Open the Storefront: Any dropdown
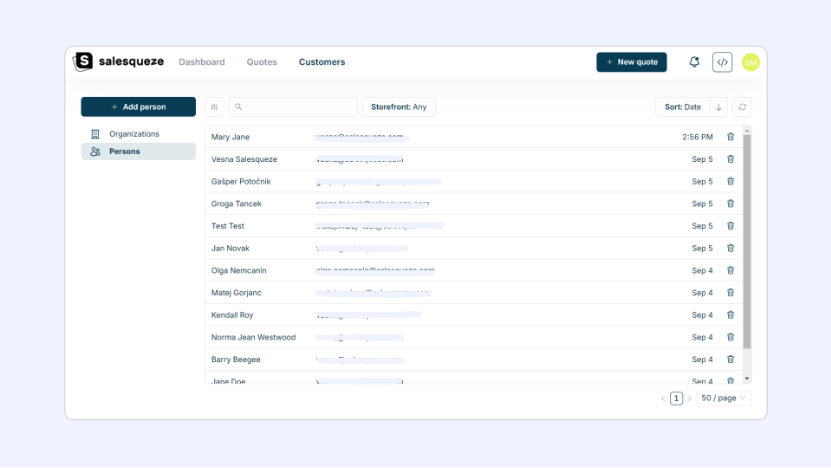 (399, 107)
